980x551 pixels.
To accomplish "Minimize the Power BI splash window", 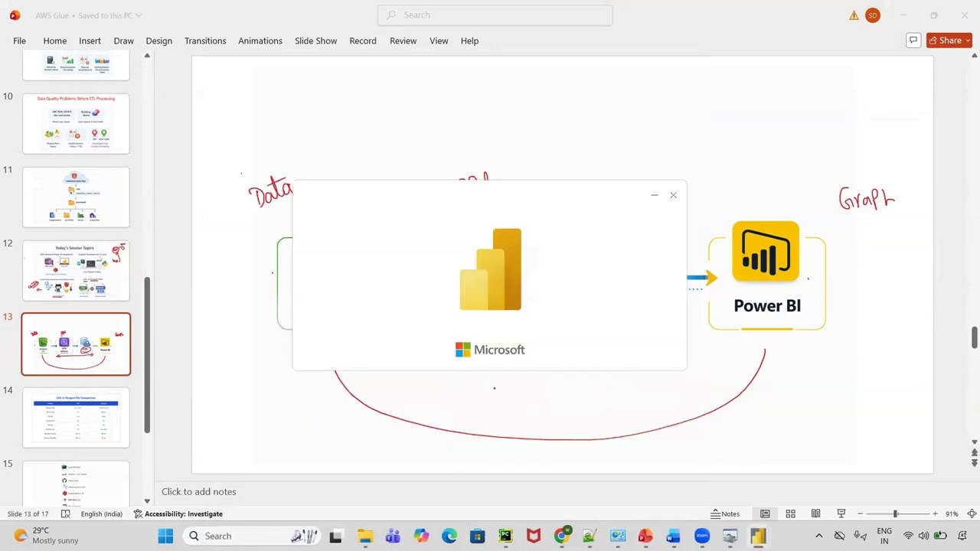I will [x=655, y=195].
